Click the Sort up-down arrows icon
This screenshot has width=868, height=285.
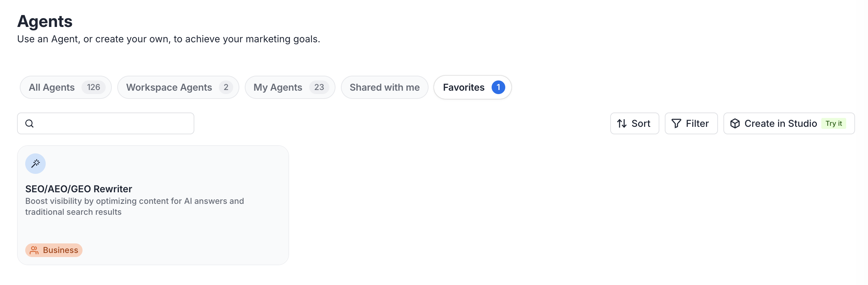pos(622,123)
